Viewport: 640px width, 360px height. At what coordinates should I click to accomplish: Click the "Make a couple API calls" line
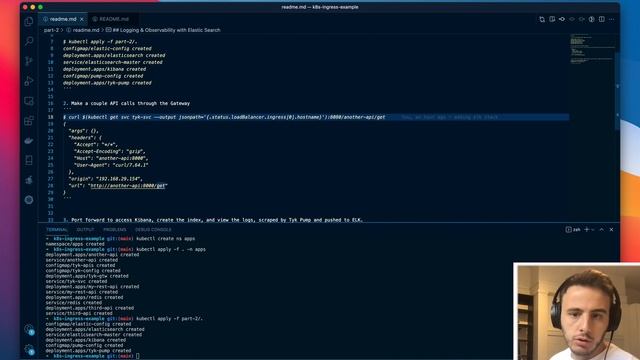coord(127,104)
